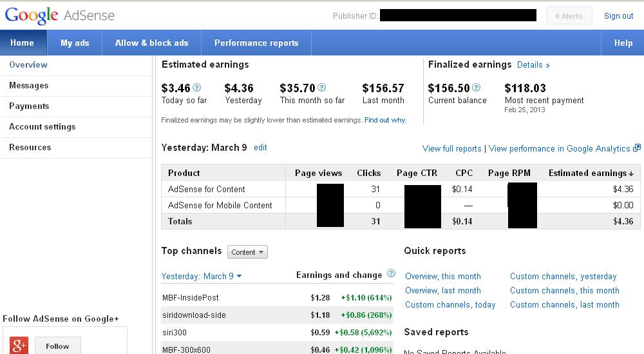Click the Google AdSense logo
This screenshot has width=644, height=354.
click(59, 15)
